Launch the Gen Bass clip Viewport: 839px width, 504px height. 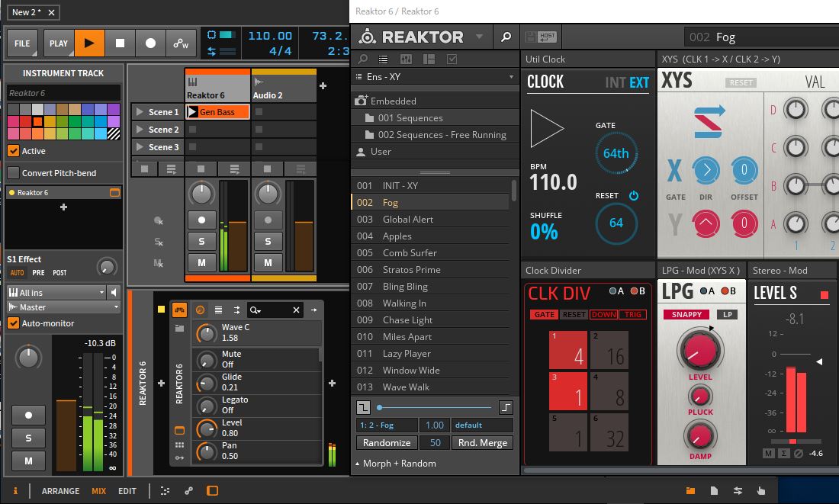point(193,112)
